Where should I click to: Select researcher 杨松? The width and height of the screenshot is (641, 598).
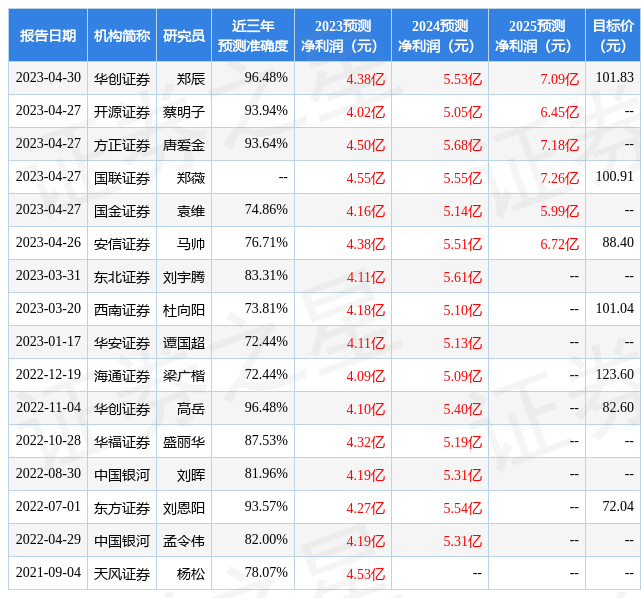click(x=191, y=575)
